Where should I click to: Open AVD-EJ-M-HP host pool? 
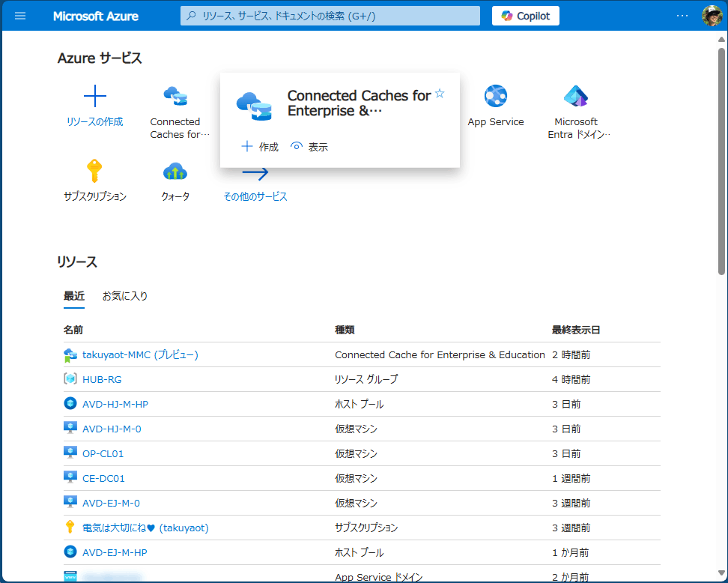click(x=115, y=552)
